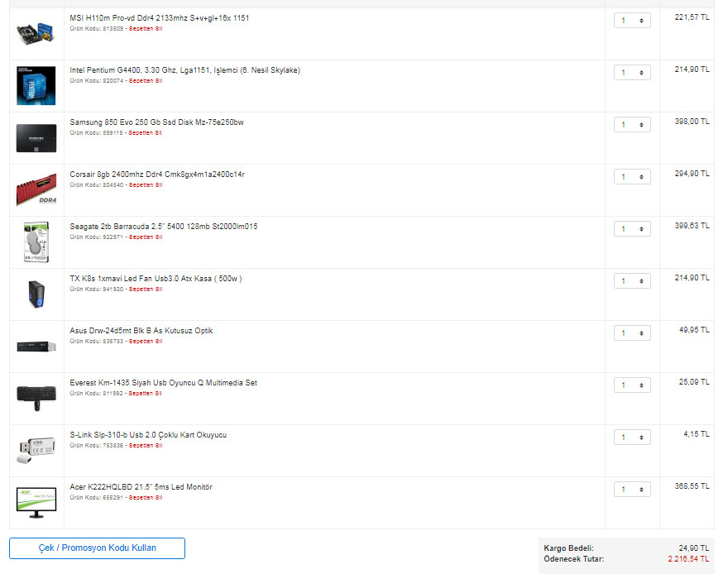Select the Kargo Bedeli 24,90 TL amount
The width and height of the screenshot is (728, 574).
pyautogui.click(x=693, y=548)
